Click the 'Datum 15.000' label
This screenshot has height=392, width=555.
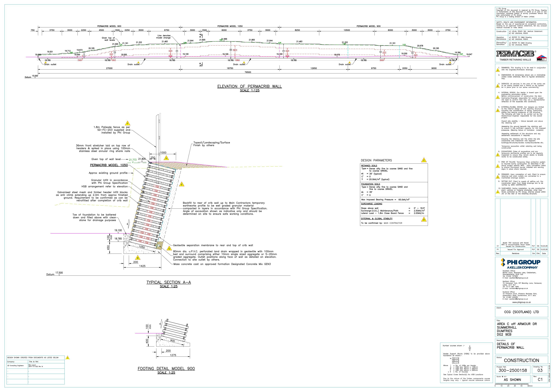(x=31, y=76)
